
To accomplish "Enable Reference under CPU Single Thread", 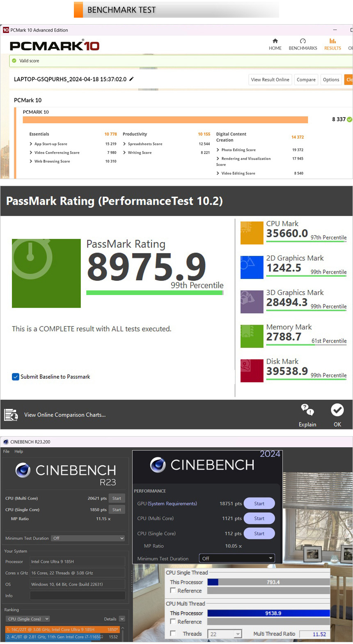I will coord(173,591).
